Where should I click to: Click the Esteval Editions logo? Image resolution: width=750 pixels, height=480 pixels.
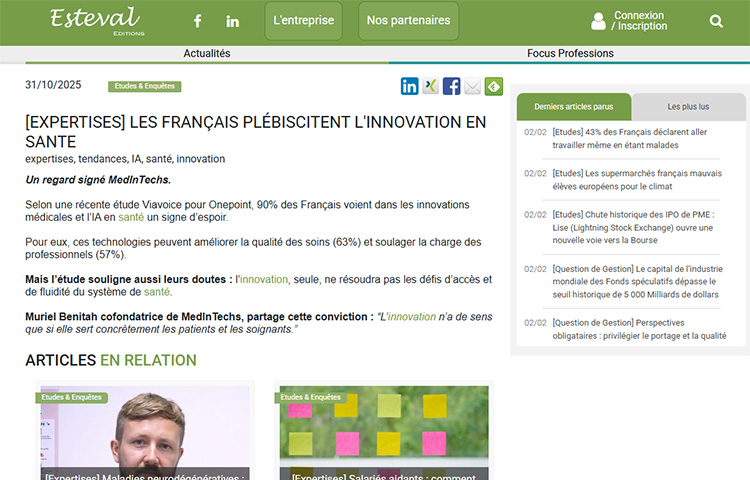click(x=95, y=20)
